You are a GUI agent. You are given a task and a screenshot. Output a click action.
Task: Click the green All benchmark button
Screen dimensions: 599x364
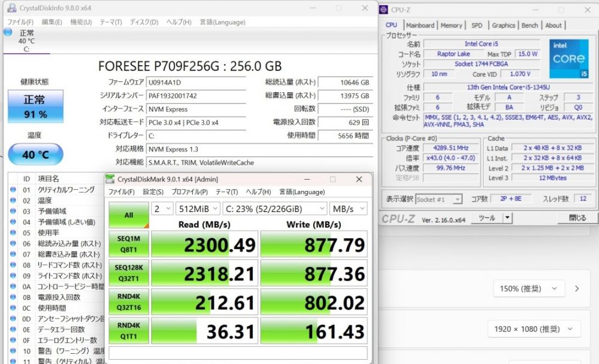coord(129,215)
